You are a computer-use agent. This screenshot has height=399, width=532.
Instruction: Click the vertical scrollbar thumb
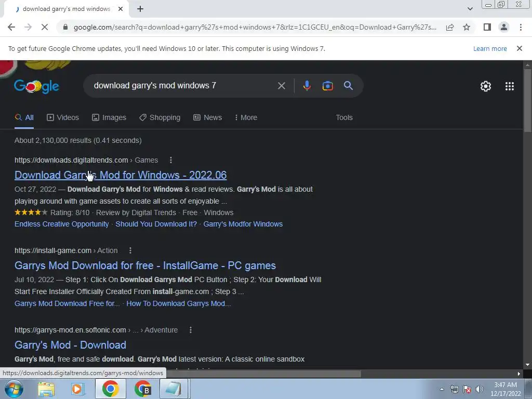[x=528, y=100]
